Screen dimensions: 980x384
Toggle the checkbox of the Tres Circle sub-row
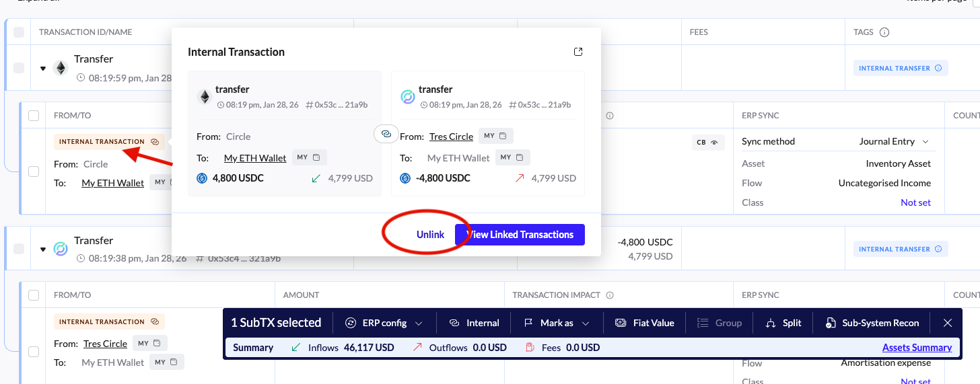click(x=34, y=351)
